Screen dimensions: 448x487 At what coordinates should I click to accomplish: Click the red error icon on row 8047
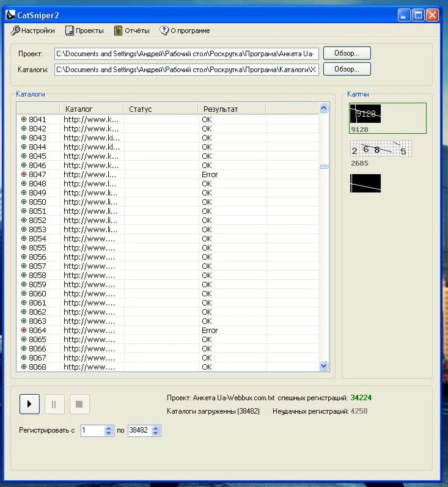24,175
